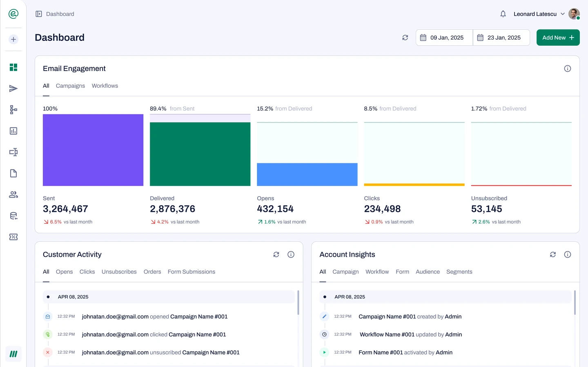Open the database icon in sidebar
This screenshot has height=367, width=588.
(13, 216)
